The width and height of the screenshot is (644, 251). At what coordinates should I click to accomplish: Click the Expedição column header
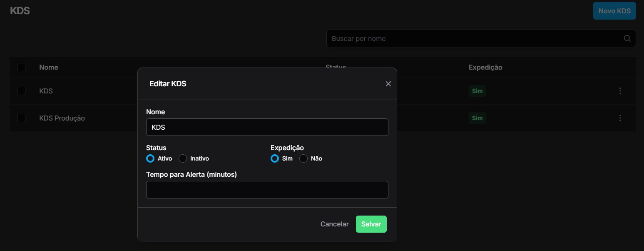485,67
